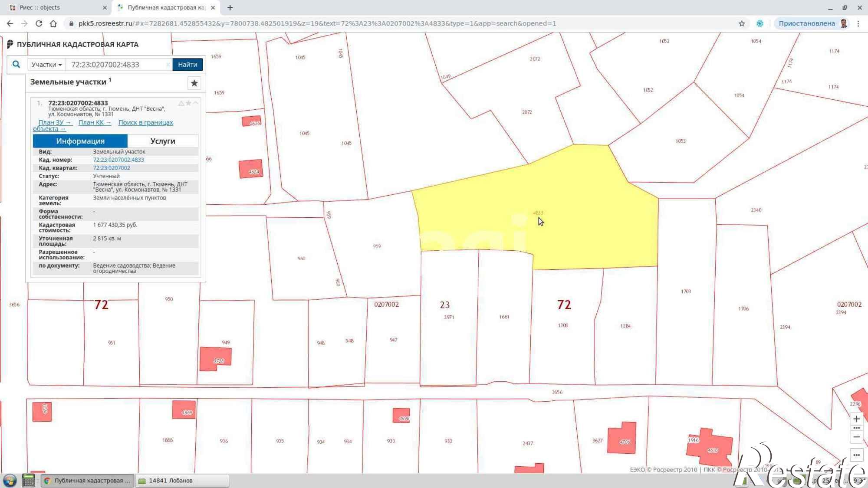
Task: Add results to favorites with star button
Action: [194, 83]
